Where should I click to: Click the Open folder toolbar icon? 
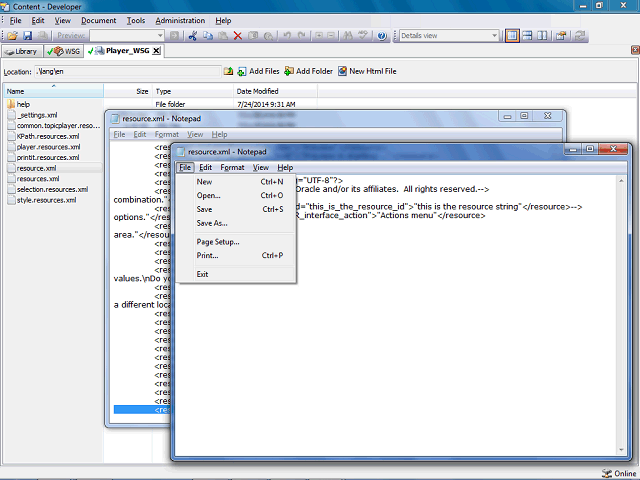click(12, 36)
